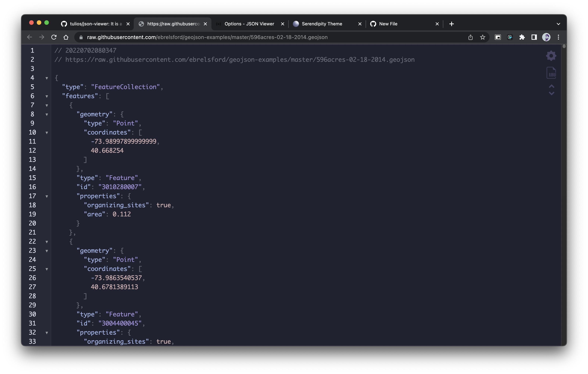588x374 pixels.
Task: Collapse the features array on line 6
Action: click(47, 96)
